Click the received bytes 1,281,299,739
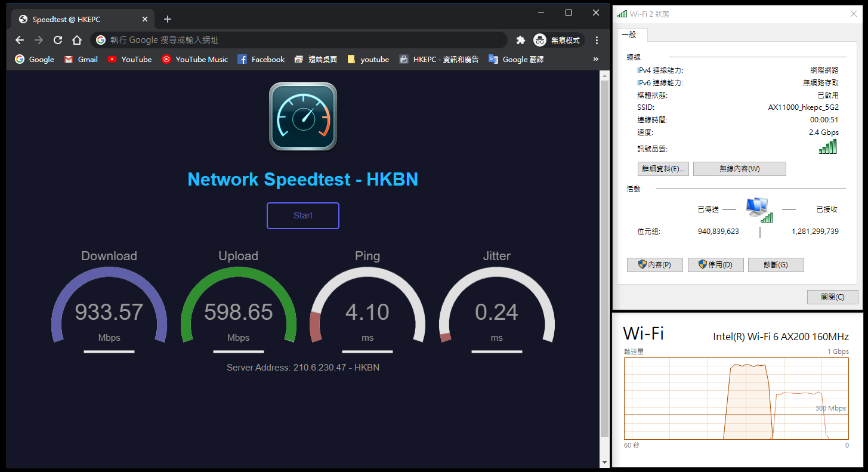This screenshot has height=472, width=868. pos(815,231)
